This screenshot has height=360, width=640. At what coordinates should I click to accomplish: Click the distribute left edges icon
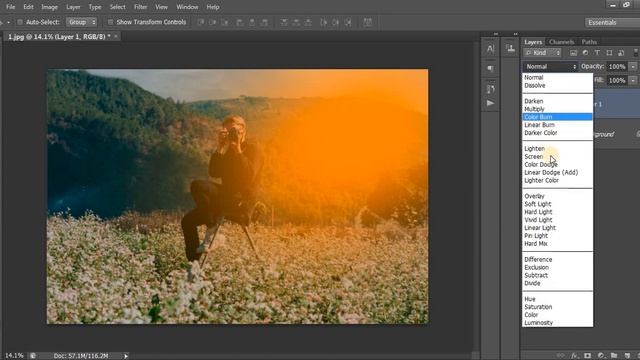pos(323,22)
